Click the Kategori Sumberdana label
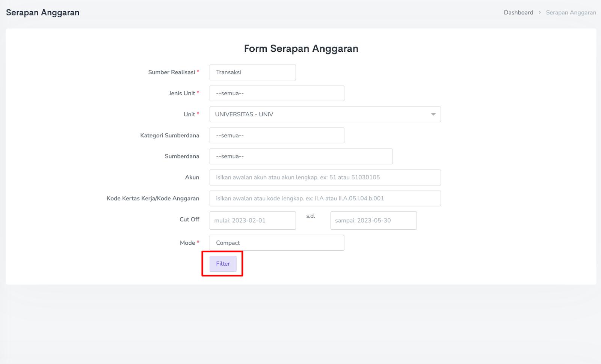 pyautogui.click(x=169, y=135)
